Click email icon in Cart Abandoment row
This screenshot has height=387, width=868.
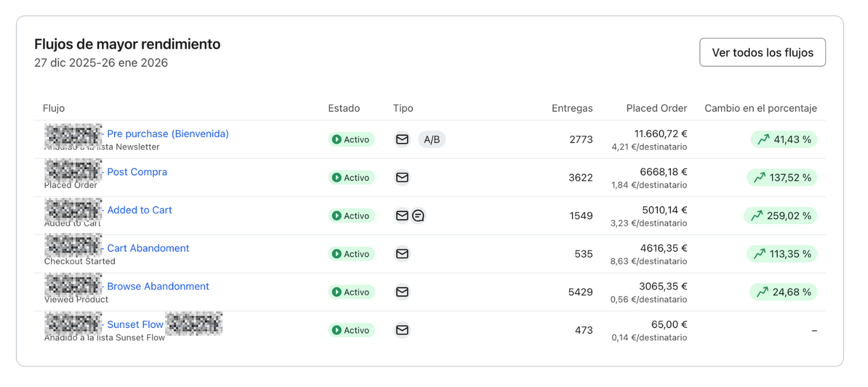402,254
